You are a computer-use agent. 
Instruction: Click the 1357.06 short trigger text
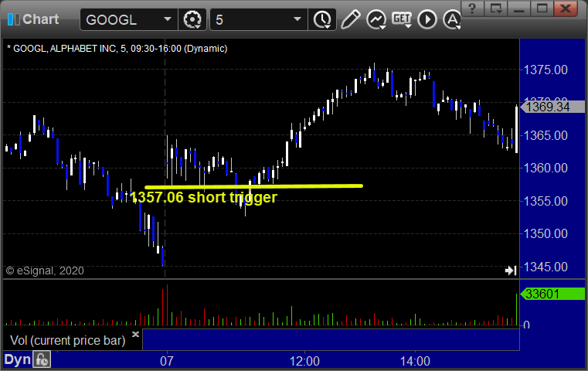pyautogui.click(x=203, y=197)
